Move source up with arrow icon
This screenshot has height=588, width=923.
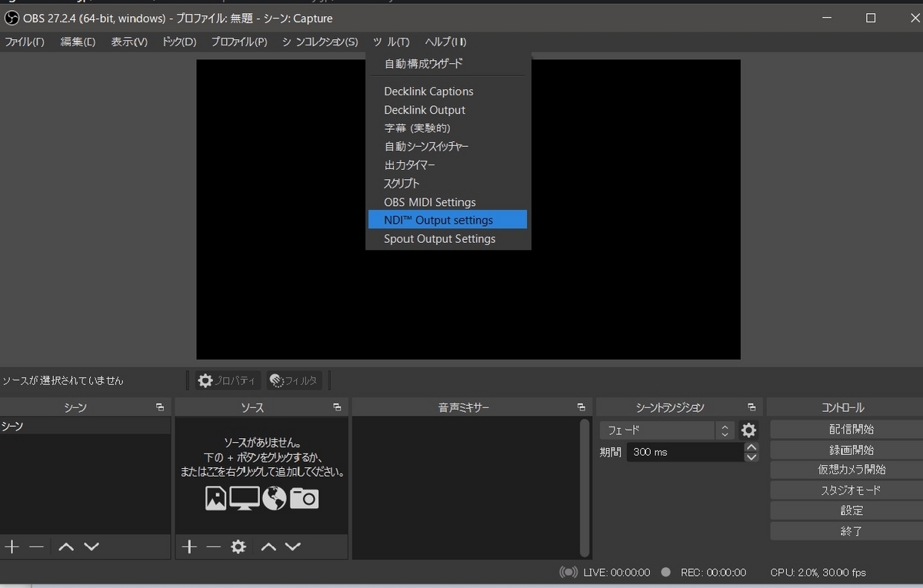point(268,546)
